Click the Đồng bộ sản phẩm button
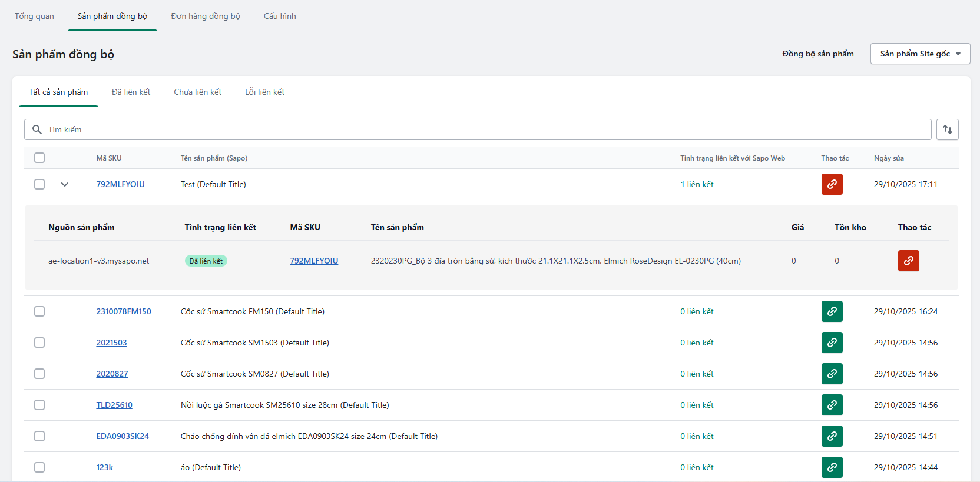This screenshot has height=482, width=980. pos(817,54)
